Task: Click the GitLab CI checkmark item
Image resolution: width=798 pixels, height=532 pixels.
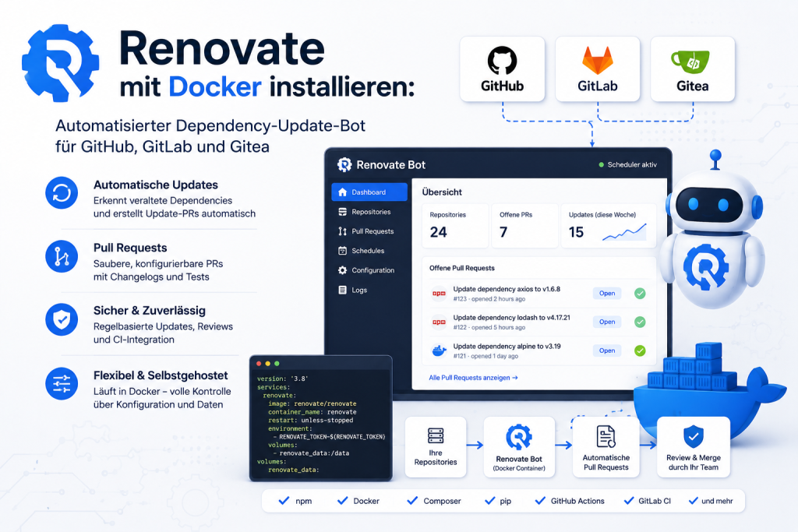Action: click(x=648, y=501)
